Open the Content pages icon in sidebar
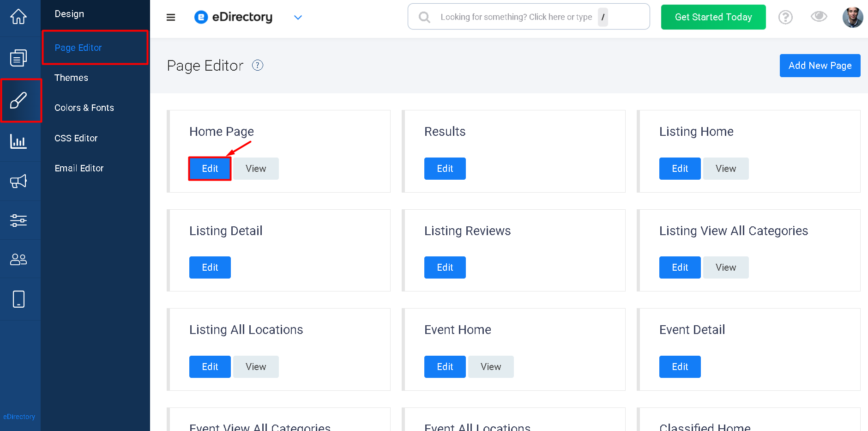The height and width of the screenshot is (431, 868). [18, 58]
